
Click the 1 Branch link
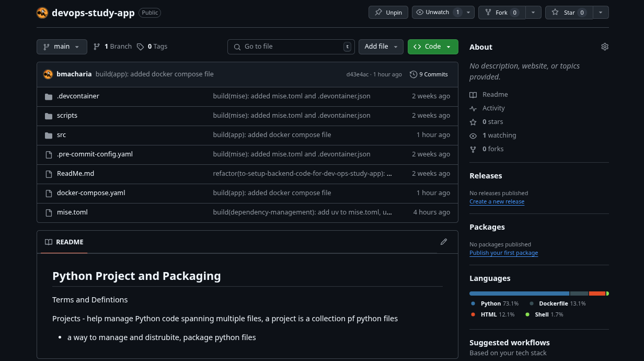[112, 47]
